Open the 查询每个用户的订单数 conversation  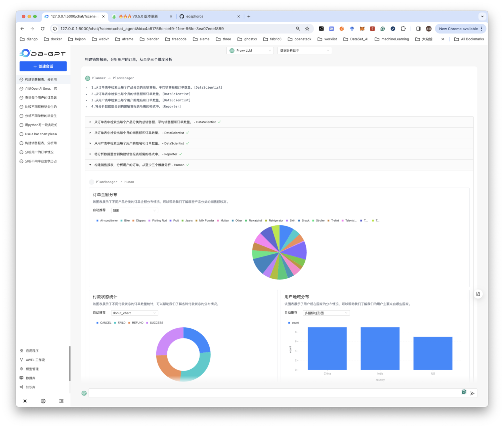coord(43,98)
